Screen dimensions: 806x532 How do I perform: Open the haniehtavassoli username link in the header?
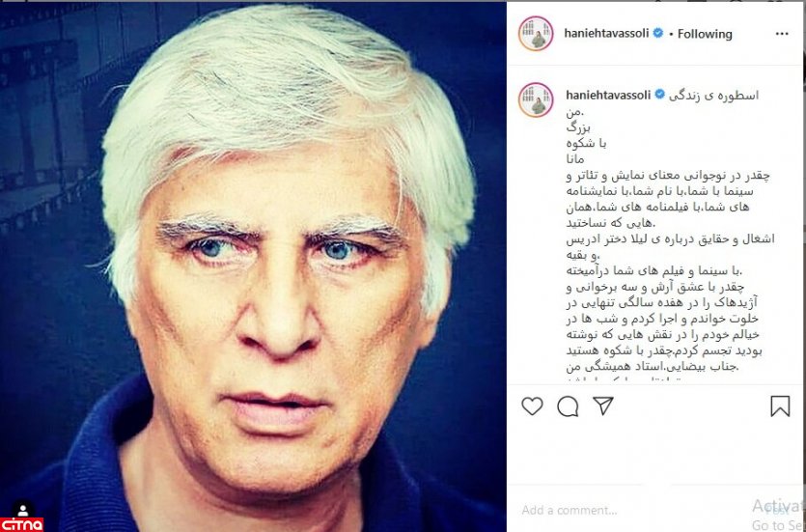pyautogui.click(x=607, y=34)
